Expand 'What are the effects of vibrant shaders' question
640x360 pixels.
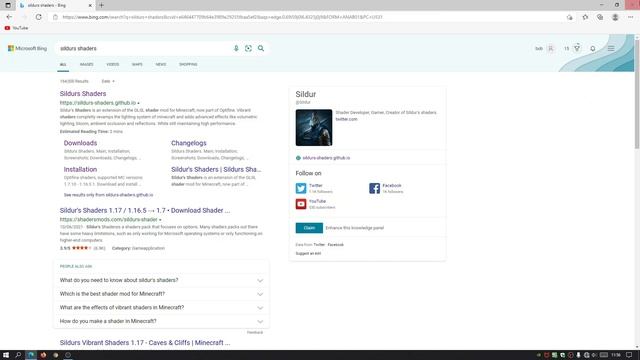pyautogui.click(x=161, y=308)
